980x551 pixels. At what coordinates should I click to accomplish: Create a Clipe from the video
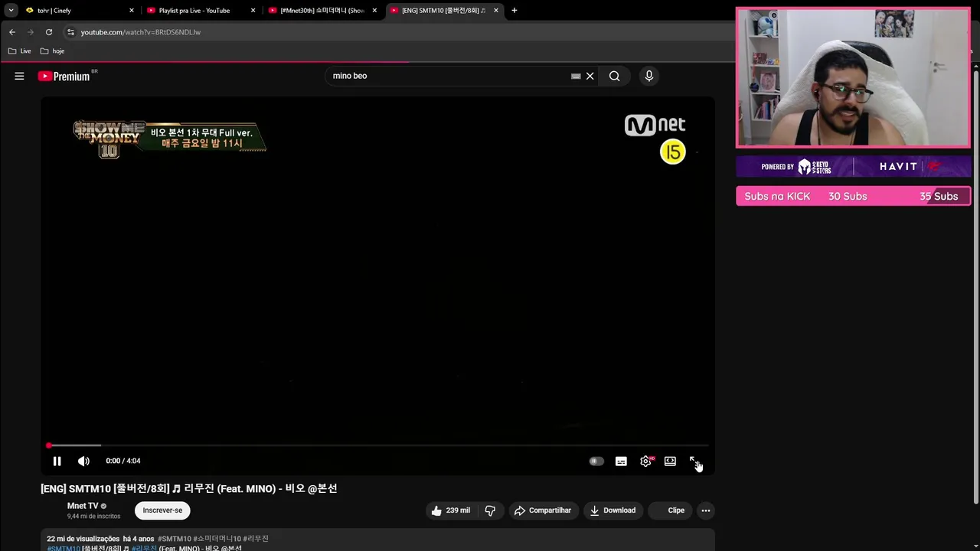click(669, 510)
